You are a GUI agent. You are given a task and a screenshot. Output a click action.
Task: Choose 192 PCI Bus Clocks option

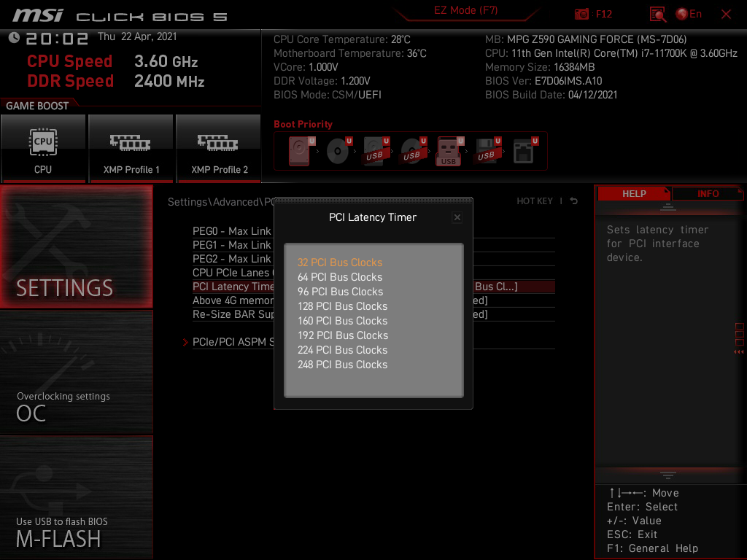(343, 335)
